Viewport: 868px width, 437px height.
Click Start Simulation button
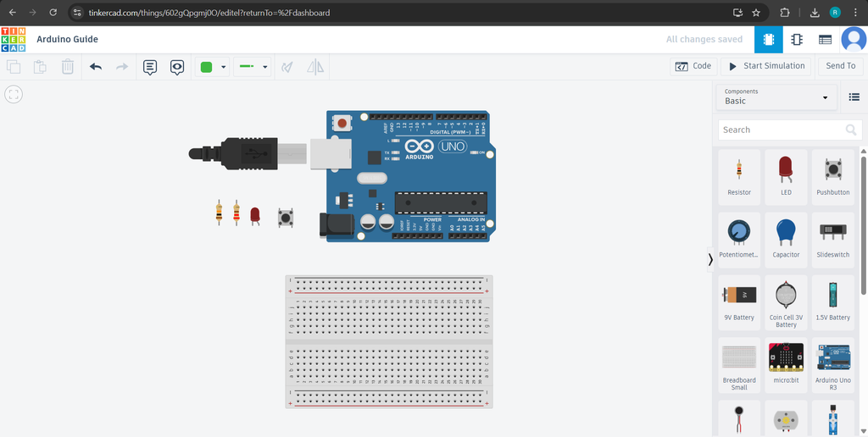click(x=766, y=66)
